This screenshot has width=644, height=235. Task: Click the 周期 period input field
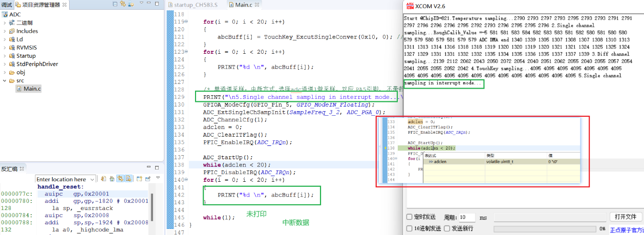(467, 218)
